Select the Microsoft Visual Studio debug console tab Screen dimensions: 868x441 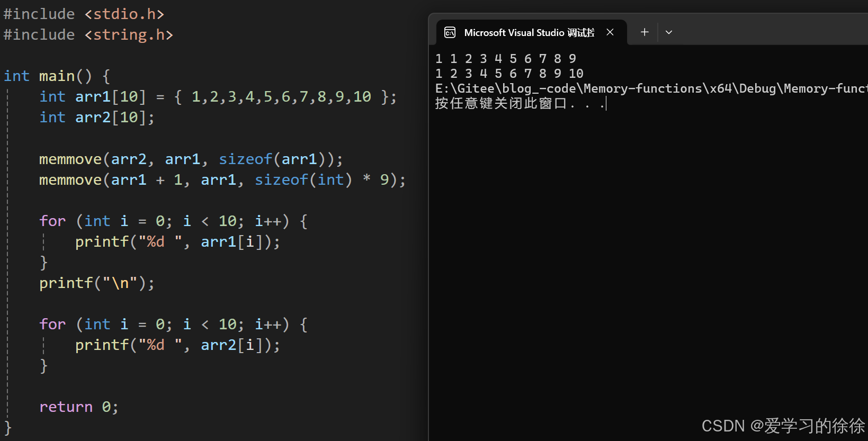[x=532, y=32]
